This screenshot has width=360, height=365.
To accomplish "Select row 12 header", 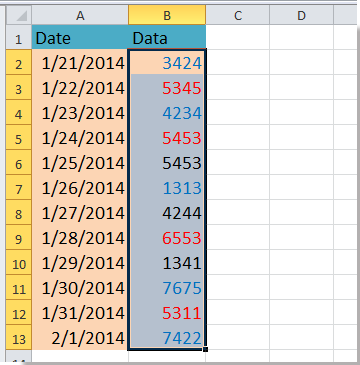I will [19, 312].
